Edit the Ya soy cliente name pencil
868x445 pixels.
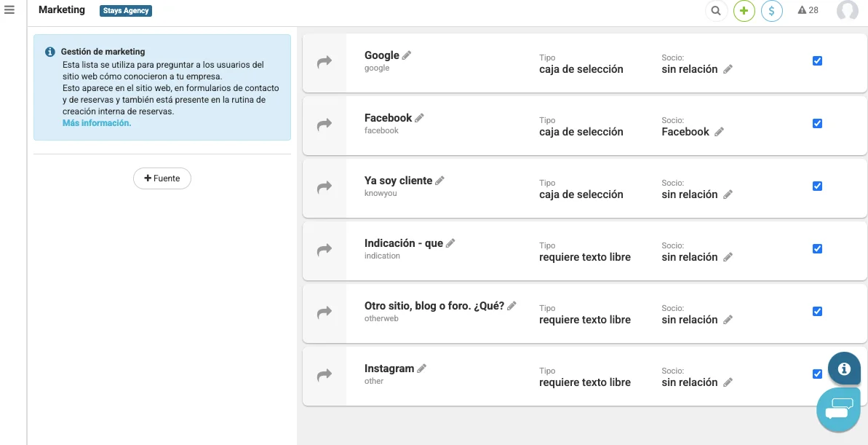[439, 181]
